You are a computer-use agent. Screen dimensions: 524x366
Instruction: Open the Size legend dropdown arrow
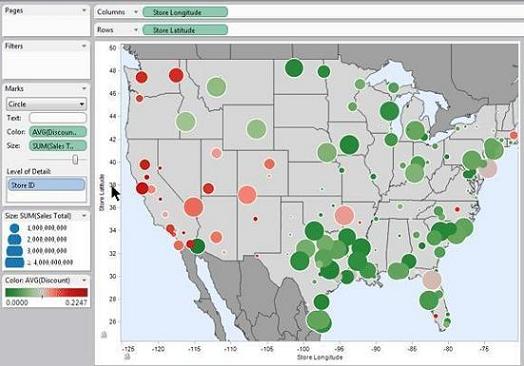tap(84, 216)
